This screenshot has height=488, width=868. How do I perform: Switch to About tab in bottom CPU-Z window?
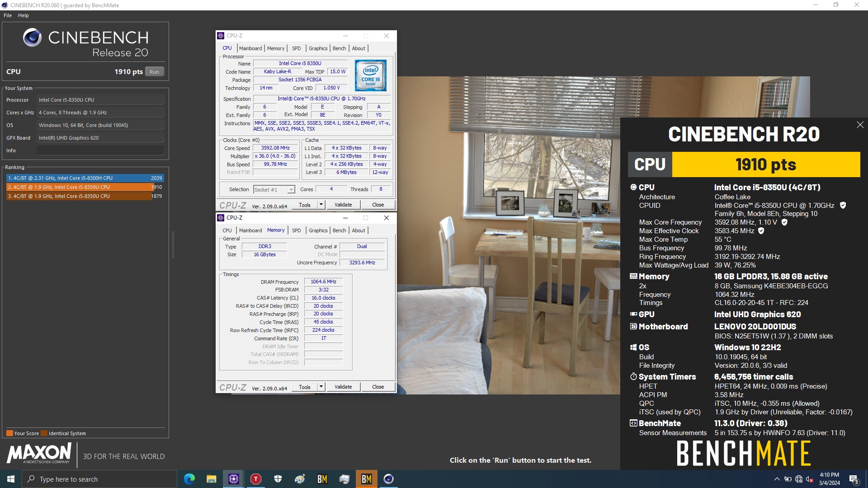tap(359, 230)
